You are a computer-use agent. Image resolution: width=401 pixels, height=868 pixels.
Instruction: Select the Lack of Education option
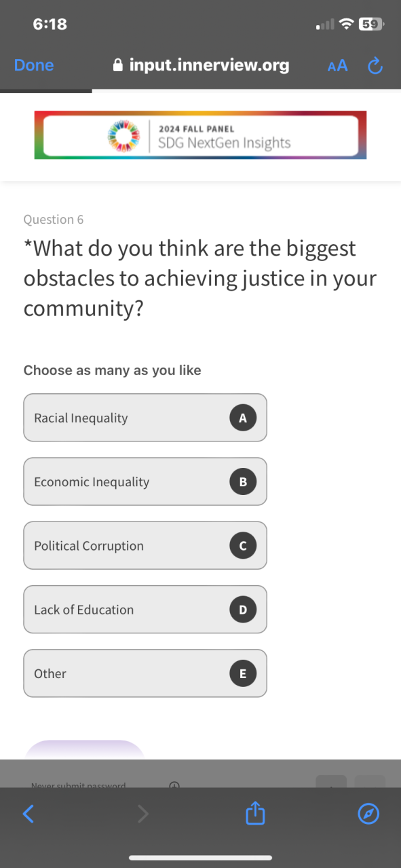pos(145,610)
